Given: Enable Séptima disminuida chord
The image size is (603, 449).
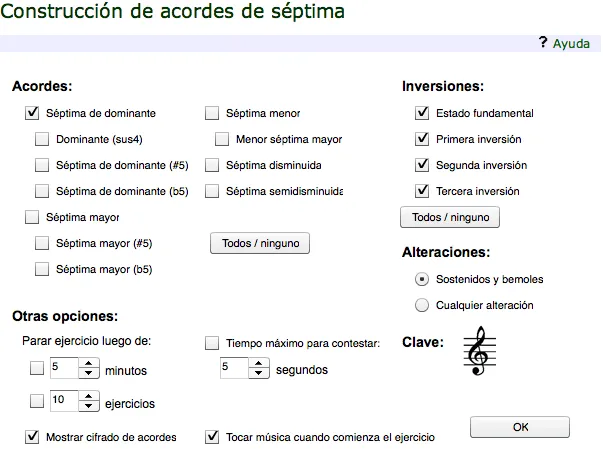Looking at the screenshot, I should pyautogui.click(x=212, y=165).
